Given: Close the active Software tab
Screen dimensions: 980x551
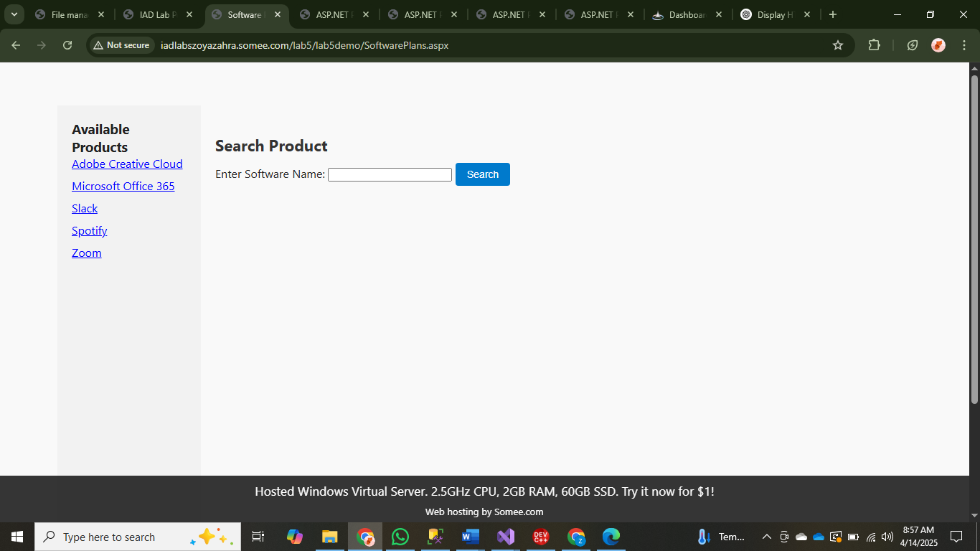Looking at the screenshot, I should pyautogui.click(x=278, y=14).
